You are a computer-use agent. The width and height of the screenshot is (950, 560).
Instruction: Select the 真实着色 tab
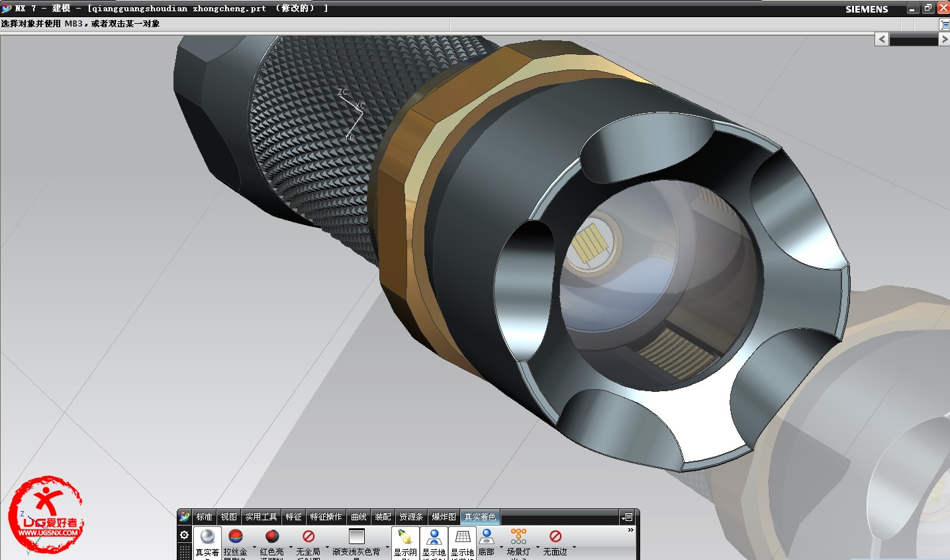(480, 517)
